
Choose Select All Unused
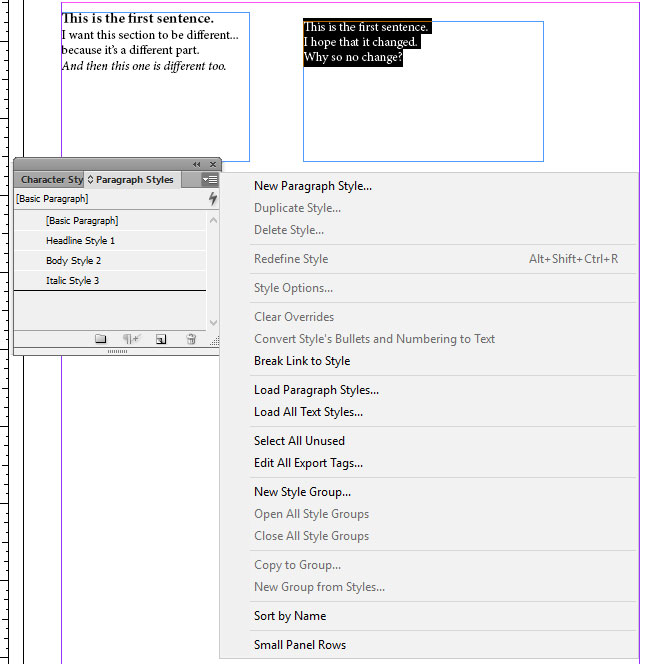pyautogui.click(x=299, y=441)
